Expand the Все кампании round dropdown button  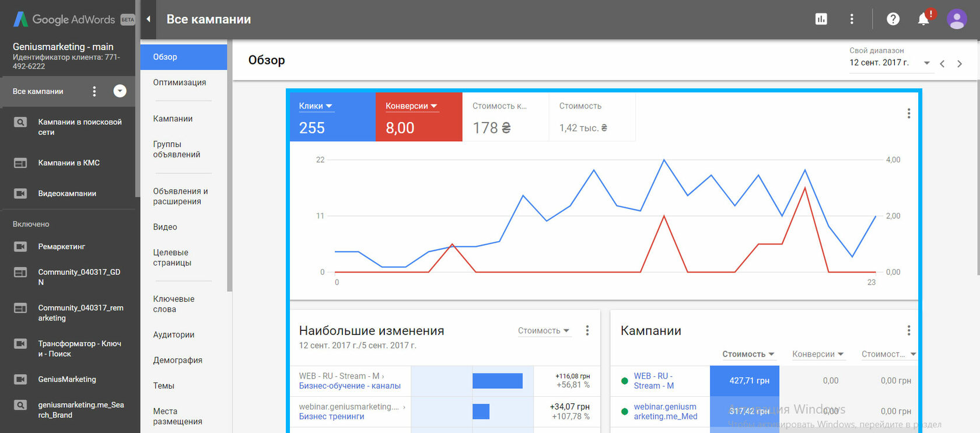pyautogui.click(x=120, y=91)
